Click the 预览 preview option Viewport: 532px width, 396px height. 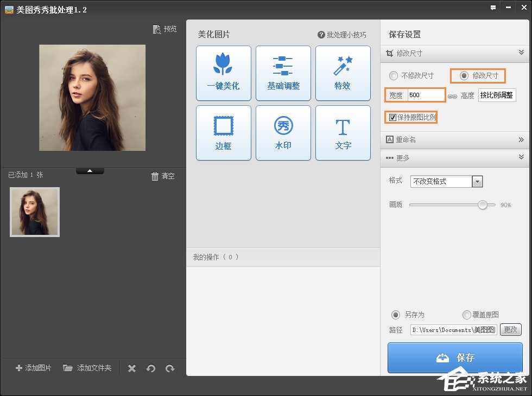[164, 29]
